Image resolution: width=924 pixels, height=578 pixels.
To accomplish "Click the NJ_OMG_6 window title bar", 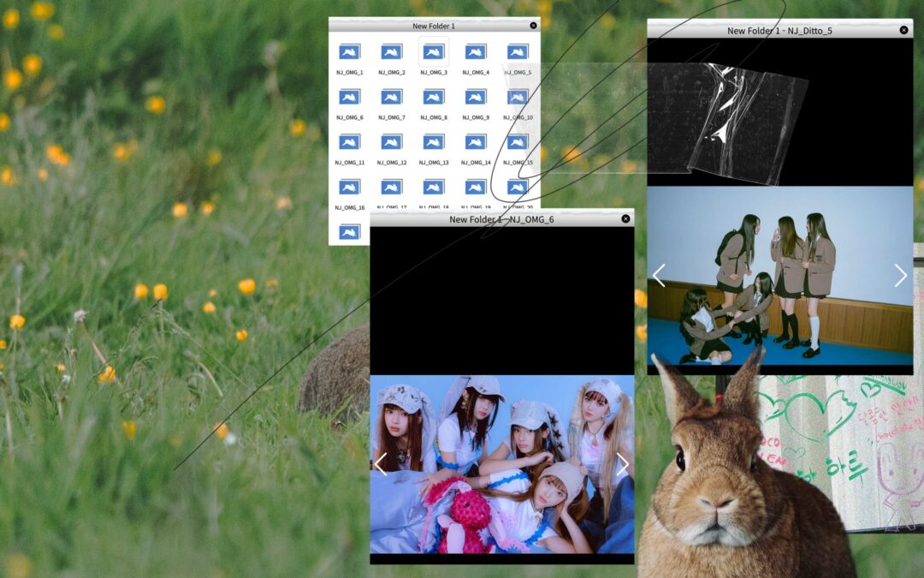I will [x=501, y=219].
